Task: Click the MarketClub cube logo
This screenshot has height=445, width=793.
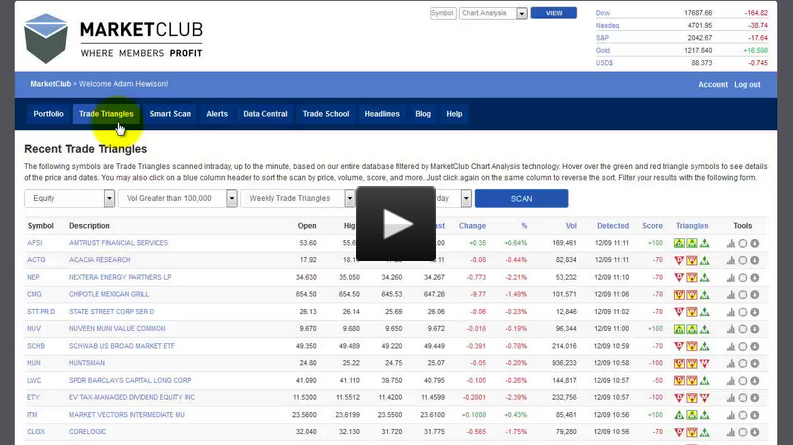Action: [46, 38]
